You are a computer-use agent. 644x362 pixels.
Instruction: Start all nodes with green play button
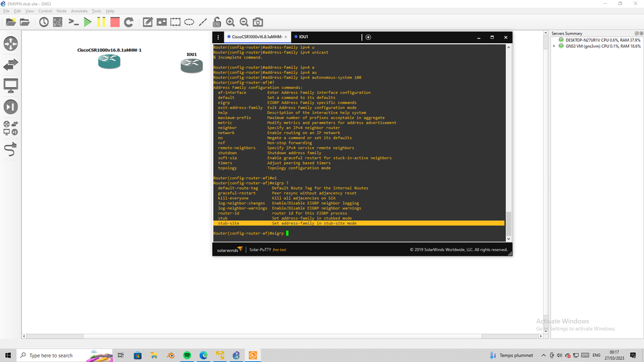[88, 22]
